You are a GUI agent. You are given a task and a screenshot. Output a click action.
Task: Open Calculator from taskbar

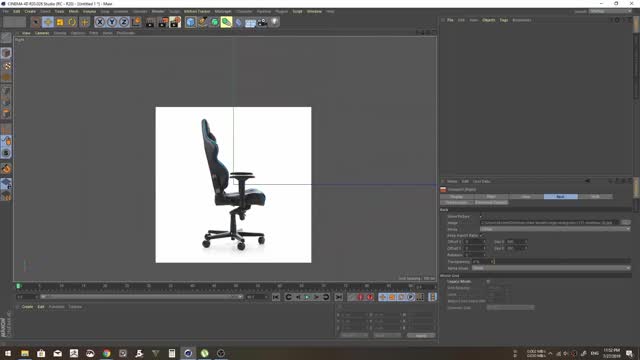pyautogui.click(x=172, y=353)
